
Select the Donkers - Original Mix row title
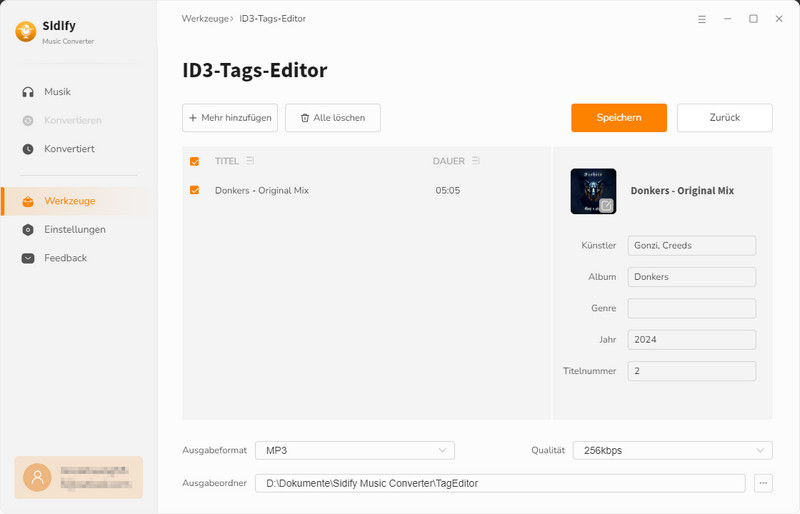click(x=262, y=190)
